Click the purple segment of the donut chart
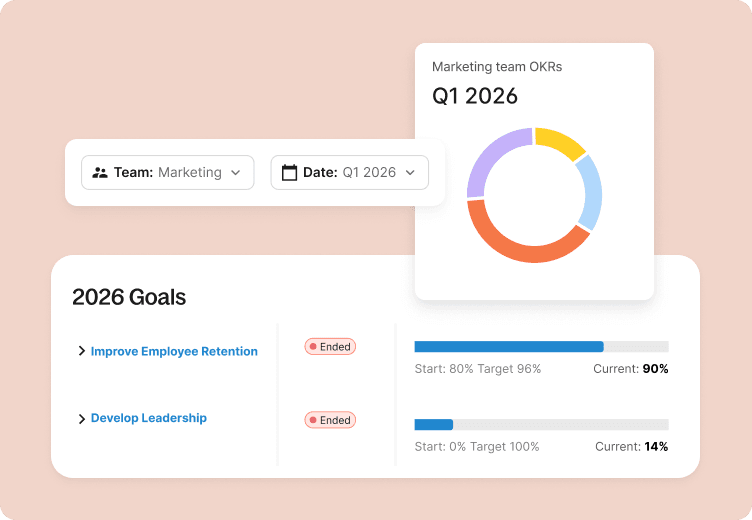Screen dimensions: 752x520 pos(484,160)
